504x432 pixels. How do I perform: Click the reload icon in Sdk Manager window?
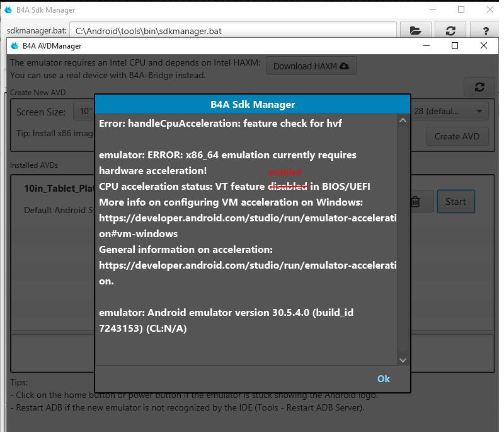pos(450,31)
